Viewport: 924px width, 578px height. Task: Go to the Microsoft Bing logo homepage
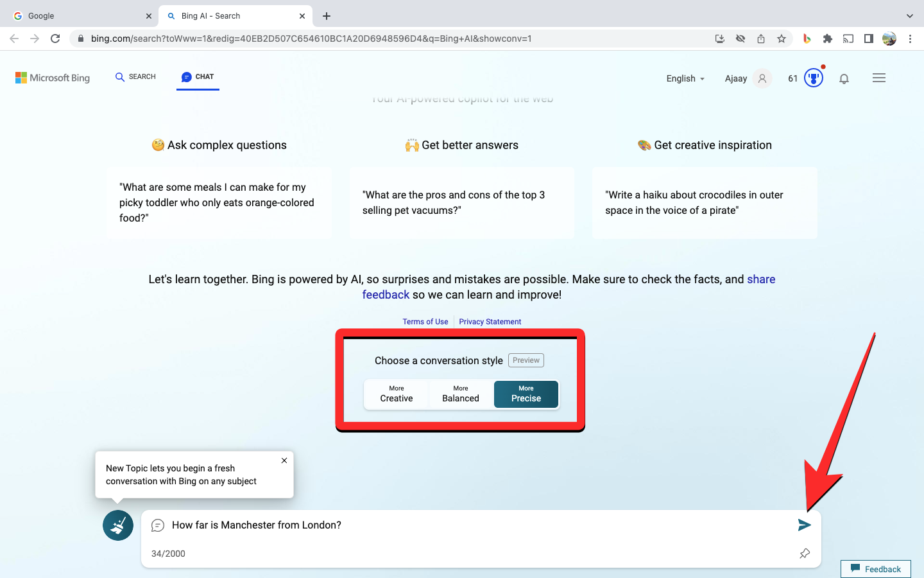(x=53, y=78)
